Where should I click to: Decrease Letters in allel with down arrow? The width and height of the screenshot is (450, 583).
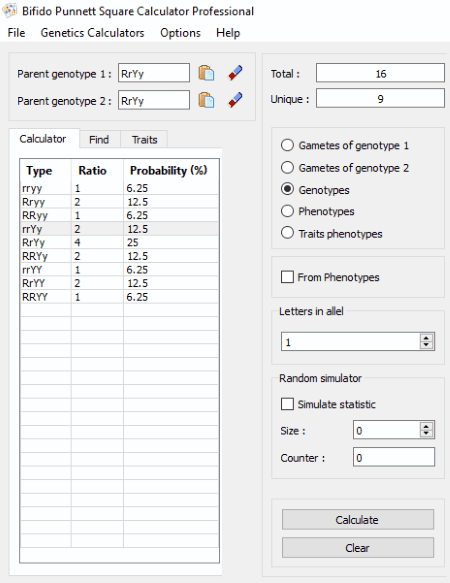click(426, 345)
